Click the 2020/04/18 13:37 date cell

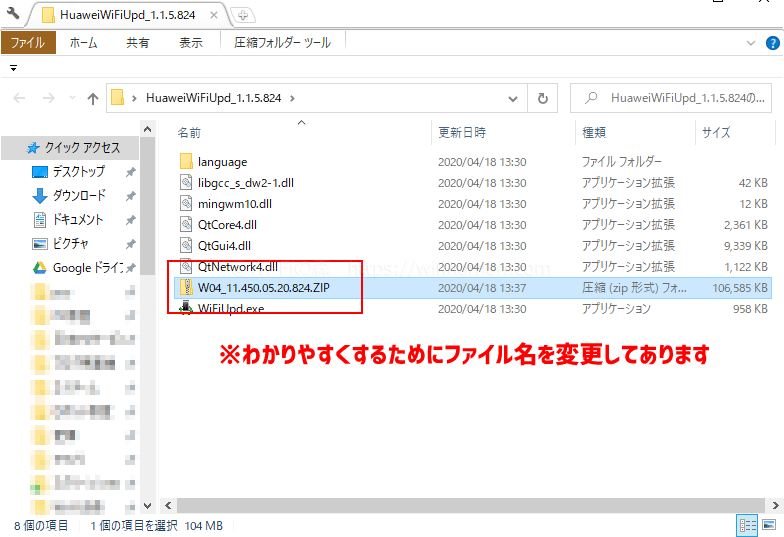[x=482, y=288]
